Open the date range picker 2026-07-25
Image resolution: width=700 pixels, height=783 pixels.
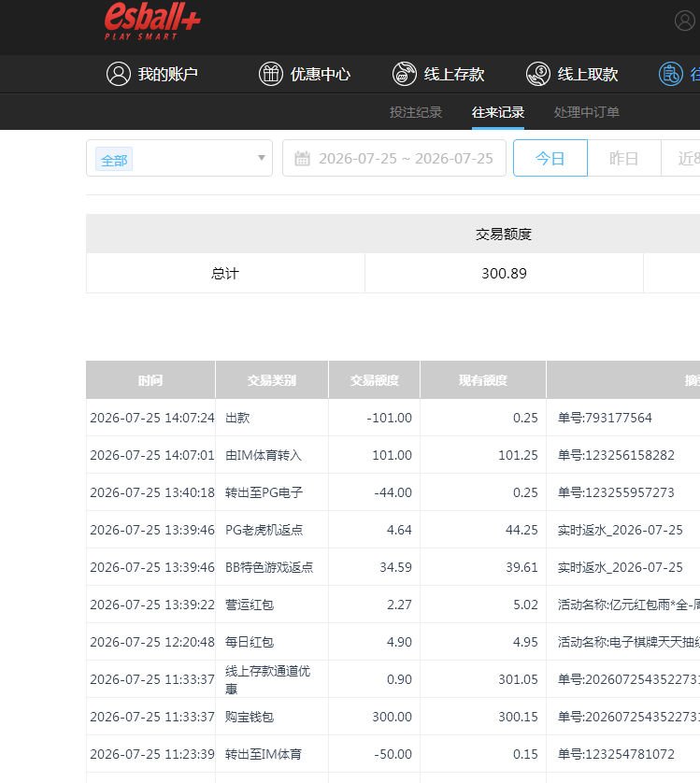tap(394, 158)
